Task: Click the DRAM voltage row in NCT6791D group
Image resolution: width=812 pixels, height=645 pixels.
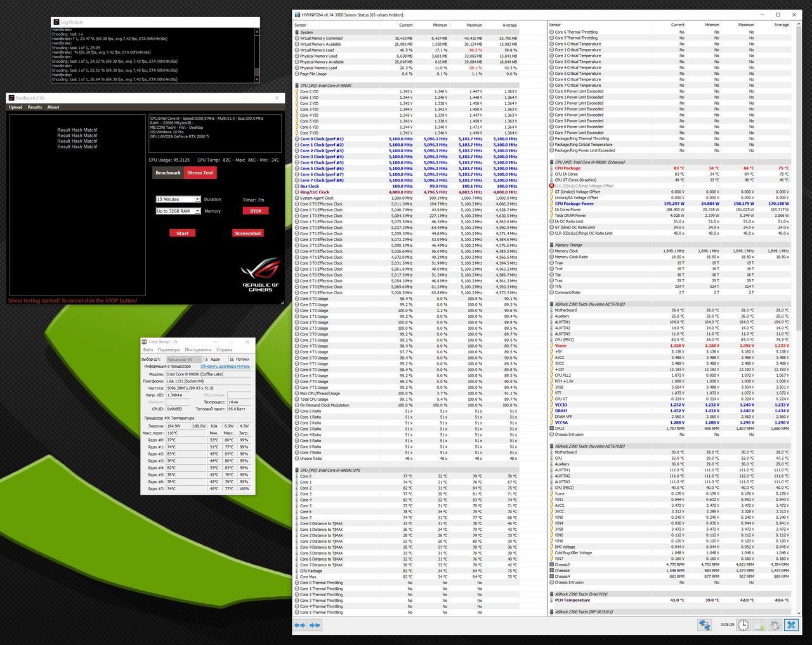Action: pyautogui.click(x=669, y=411)
